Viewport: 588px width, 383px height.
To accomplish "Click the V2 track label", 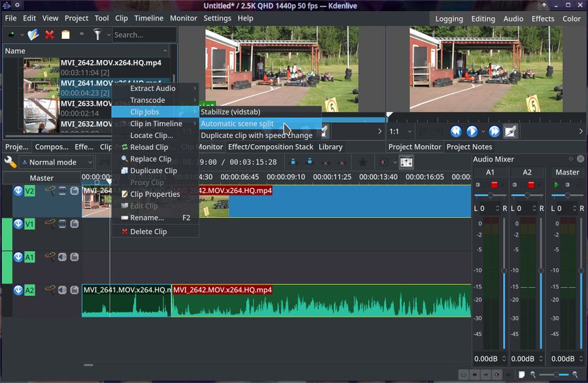I will (29, 191).
